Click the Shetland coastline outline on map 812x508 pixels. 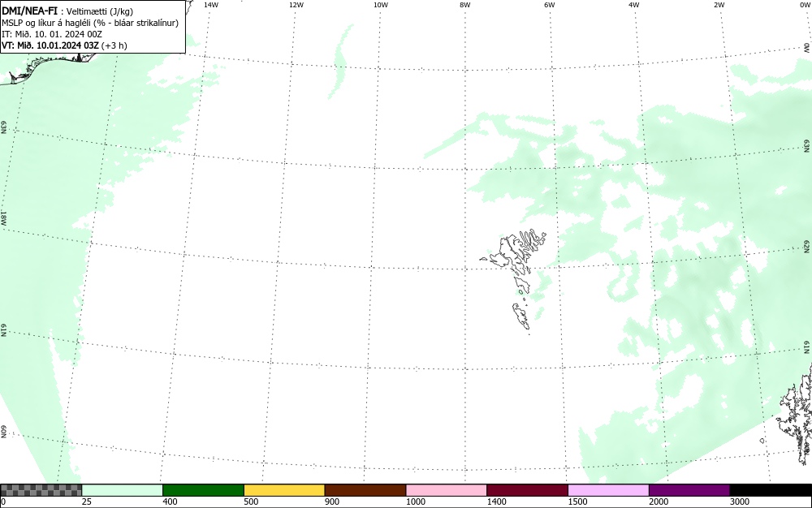[797, 414]
